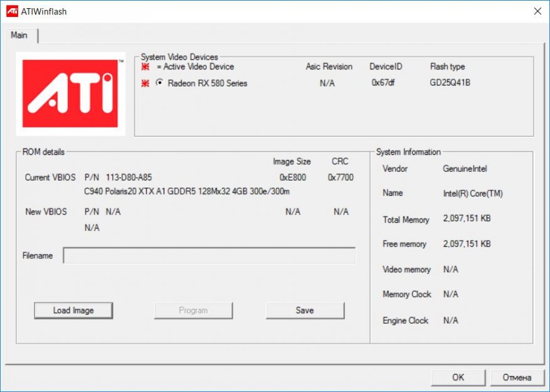Click the Vendor value GenuineIntel
Viewport: 550px width, 392px height.
tap(465, 169)
